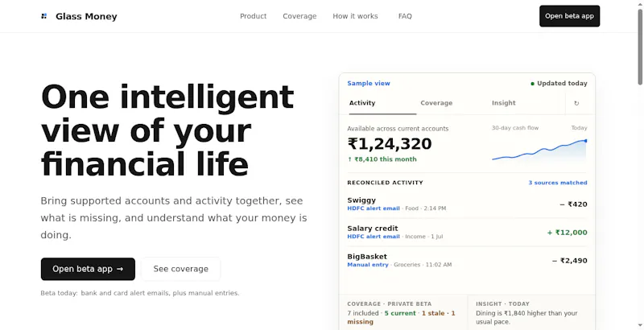Click 5 current coverage count
This screenshot has height=330, width=644.
(400, 313)
